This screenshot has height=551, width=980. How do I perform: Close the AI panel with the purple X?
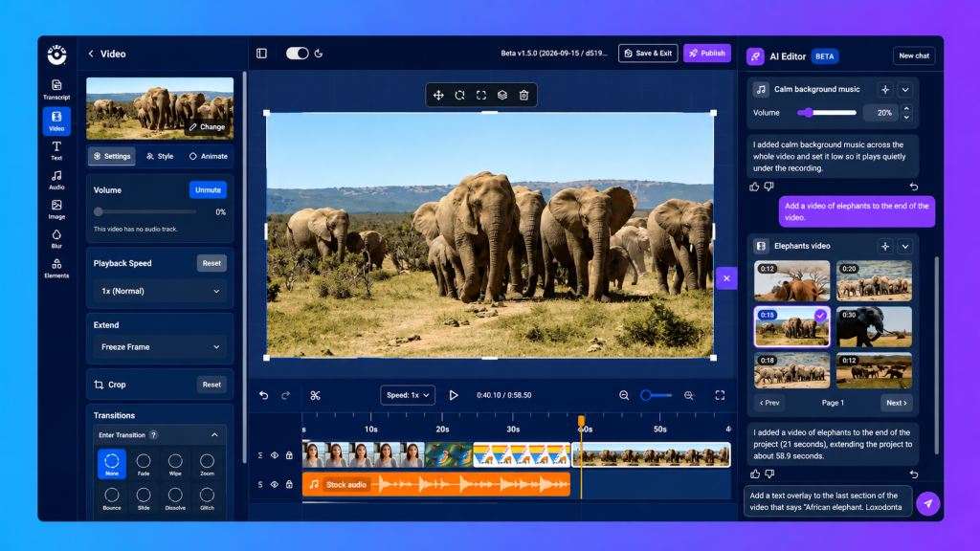726,278
